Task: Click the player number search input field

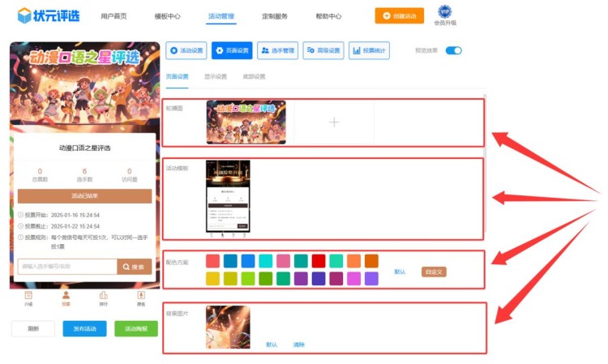Action: tap(66, 267)
